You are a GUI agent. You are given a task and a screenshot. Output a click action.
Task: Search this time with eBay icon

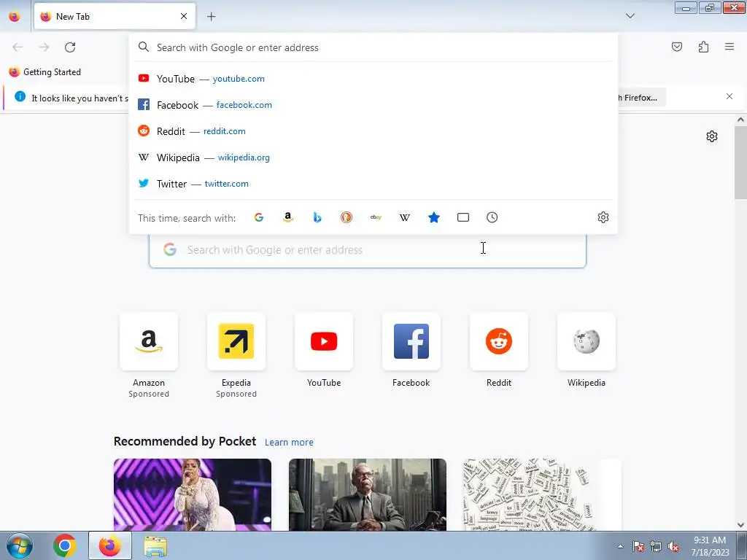[x=376, y=217]
